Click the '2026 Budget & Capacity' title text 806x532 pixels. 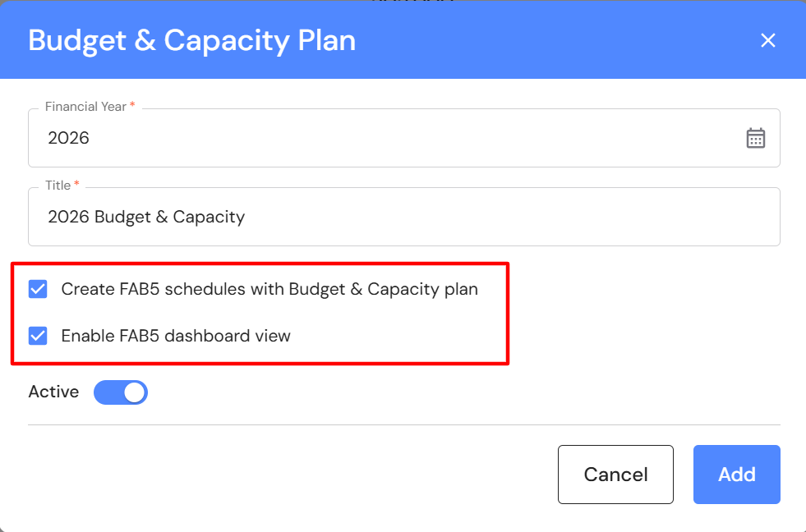(146, 217)
